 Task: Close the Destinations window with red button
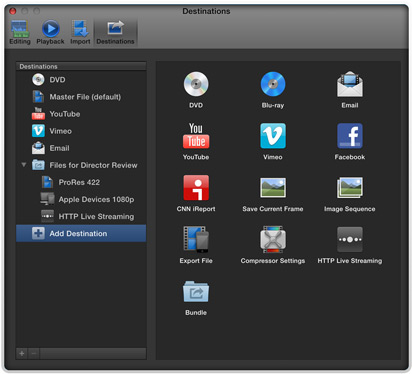[13, 11]
